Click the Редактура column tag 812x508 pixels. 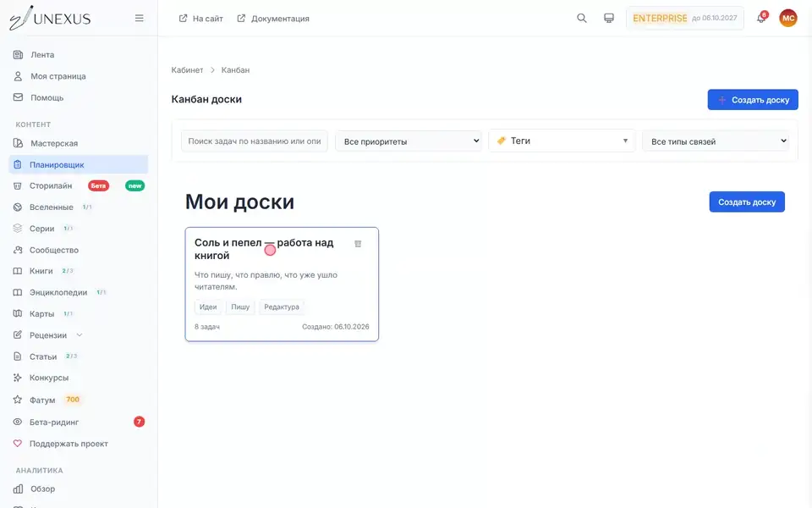tap(282, 306)
